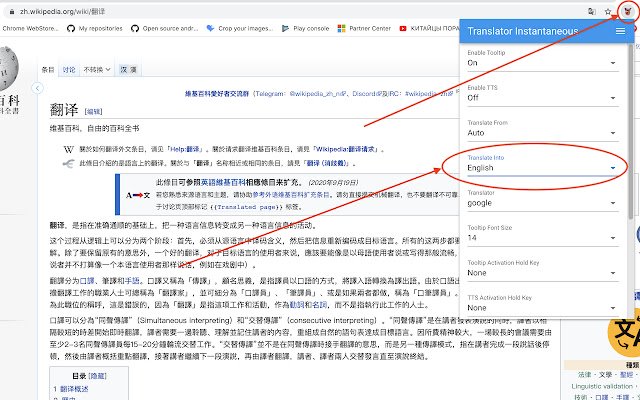Open the Wikipedia:翻译请求 link
This screenshot has width=640, height=400.
tap(347, 149)
